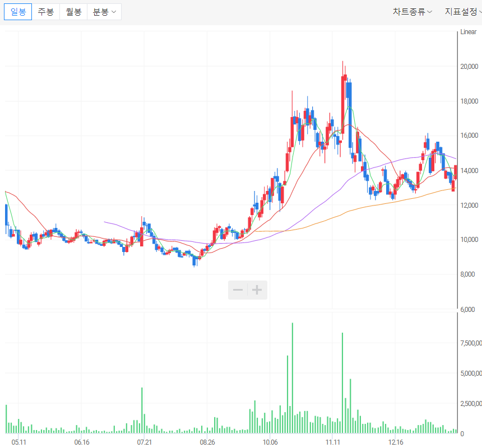The image size is (482, 448).
Task: Click the 18,000 price axis label
Action: 469,101
